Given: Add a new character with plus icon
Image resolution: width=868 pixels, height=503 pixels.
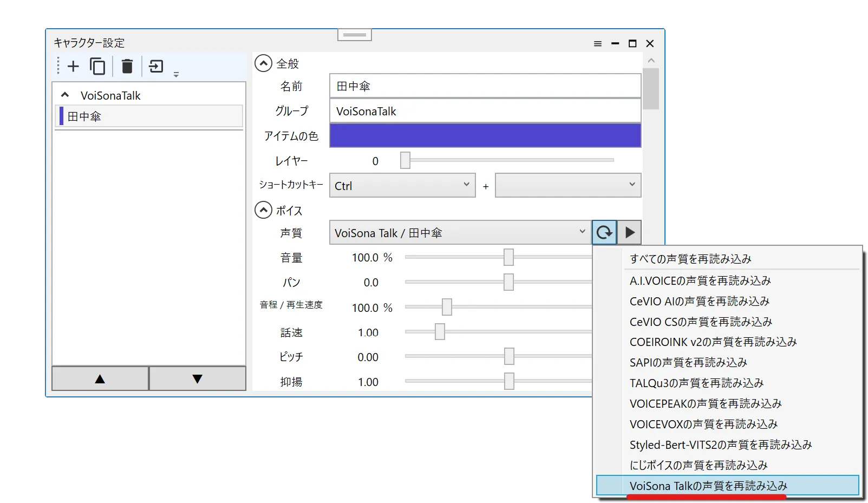Looking at the screenshot, I should pyautogui.click(x=73, y=66).
